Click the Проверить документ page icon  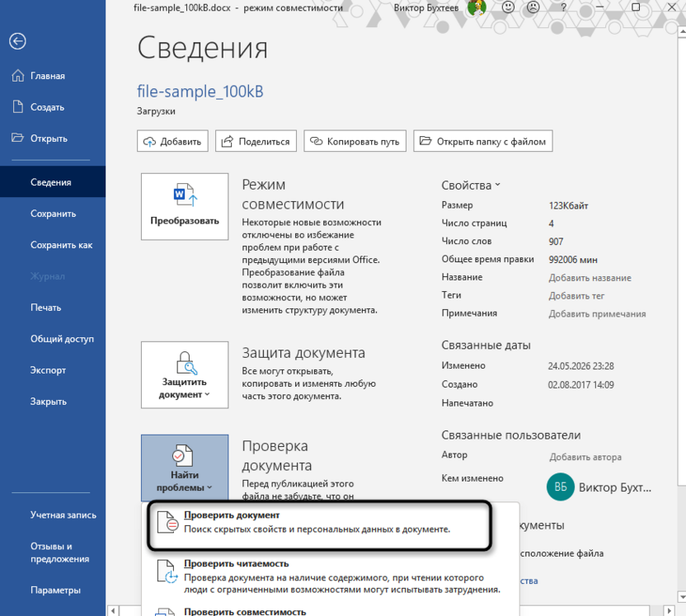pyautogui.click(x=168, y=522)
